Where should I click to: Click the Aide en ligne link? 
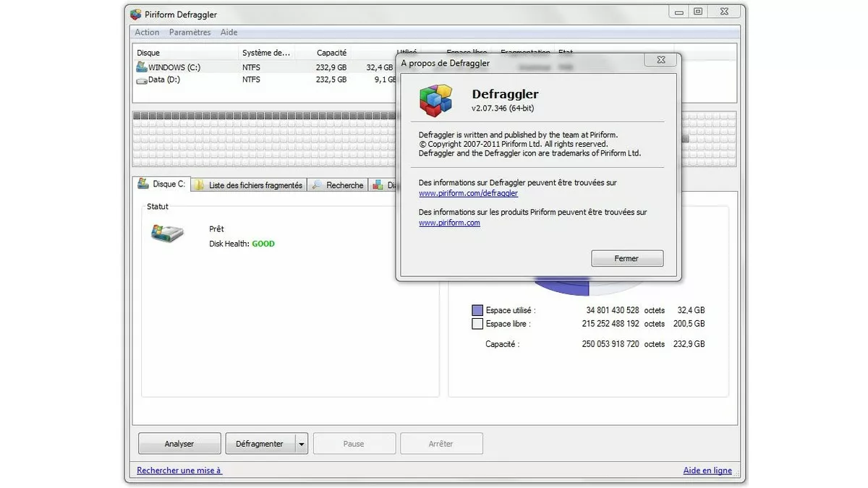pyautogui.click(x=707, y=470)
